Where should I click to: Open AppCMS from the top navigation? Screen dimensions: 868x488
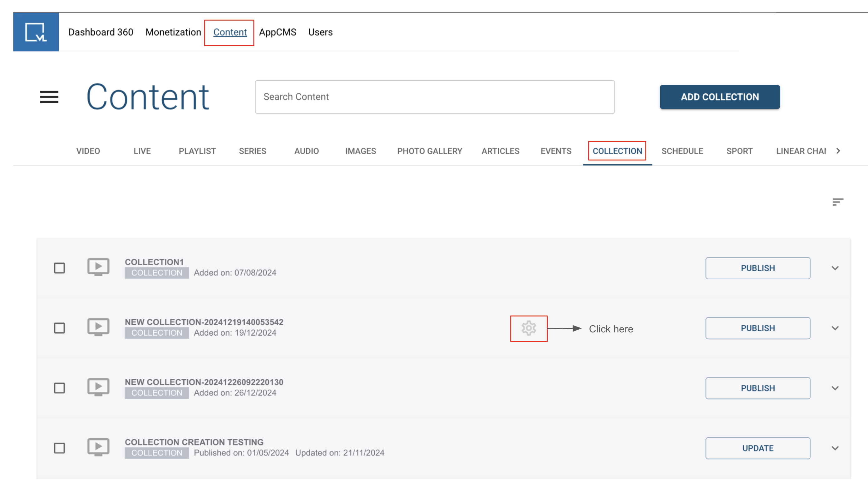(x=278, y=32)
